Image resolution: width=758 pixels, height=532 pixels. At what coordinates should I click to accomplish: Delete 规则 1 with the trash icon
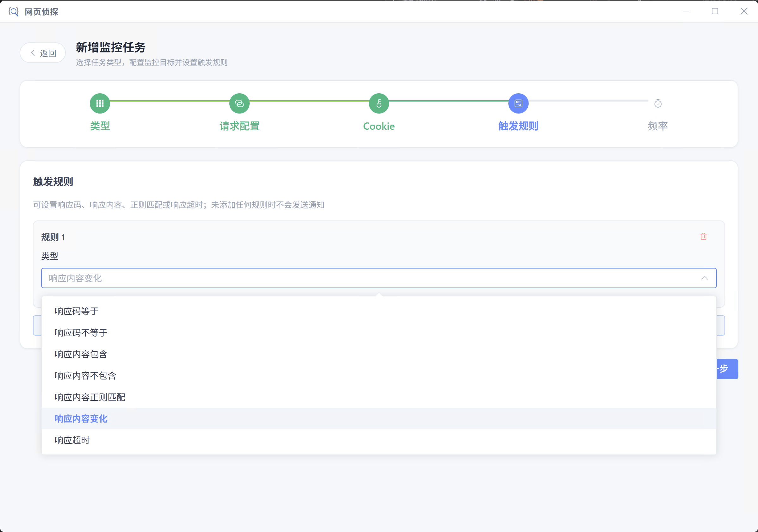click(x=703, y=236)
